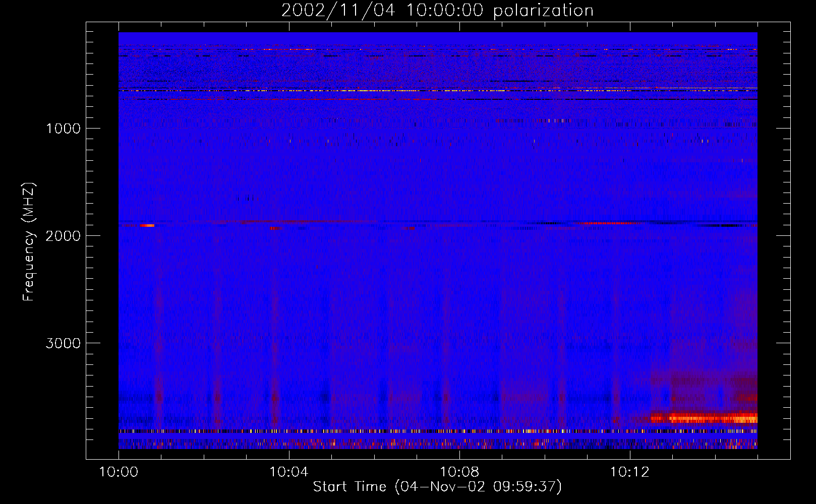Click the '1000' frequency axis label
Viewport: 816px width, 504px height.
[63, 129]
